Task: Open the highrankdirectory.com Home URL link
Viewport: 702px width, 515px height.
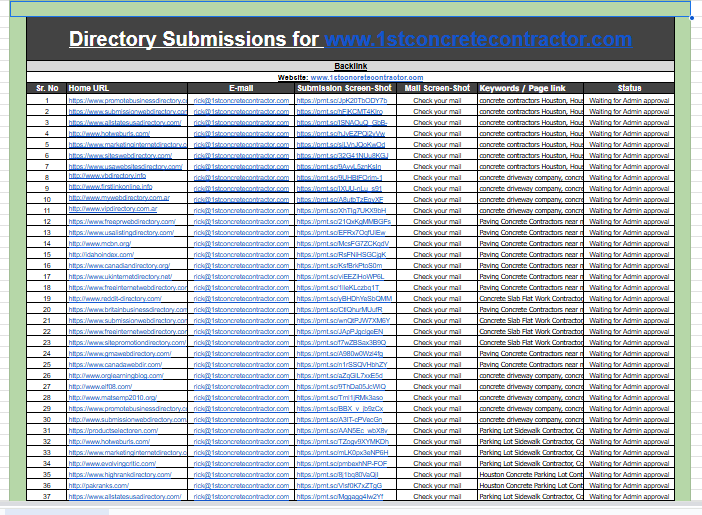Action: (x=120, y=475)
